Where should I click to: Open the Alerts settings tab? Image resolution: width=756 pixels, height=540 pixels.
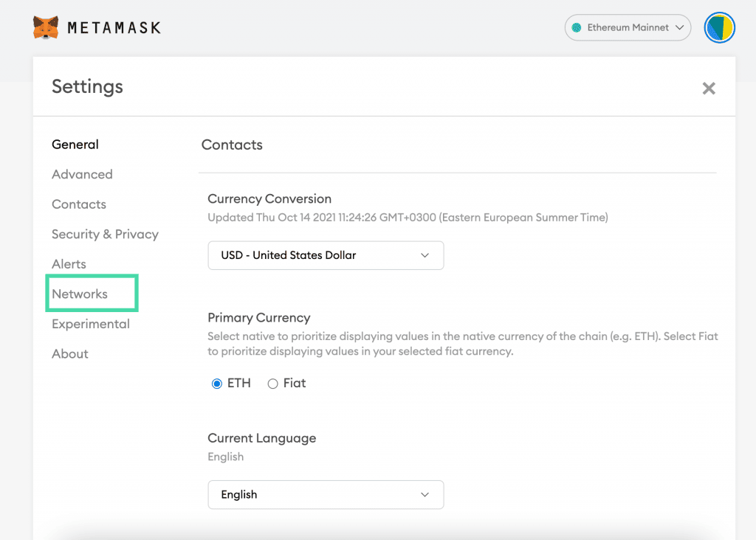pyautogui.click(x=69, y=264)
